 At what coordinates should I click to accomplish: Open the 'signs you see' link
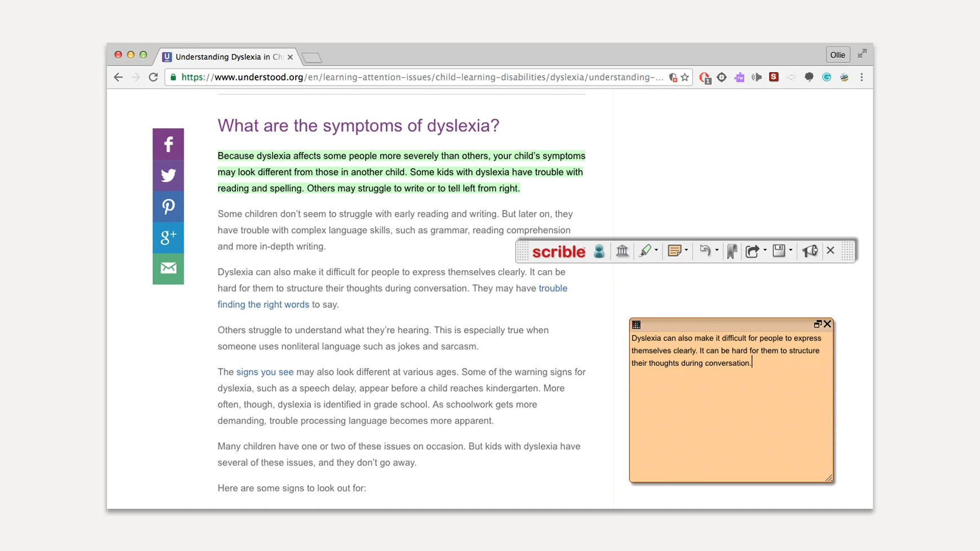click(265, 372)
